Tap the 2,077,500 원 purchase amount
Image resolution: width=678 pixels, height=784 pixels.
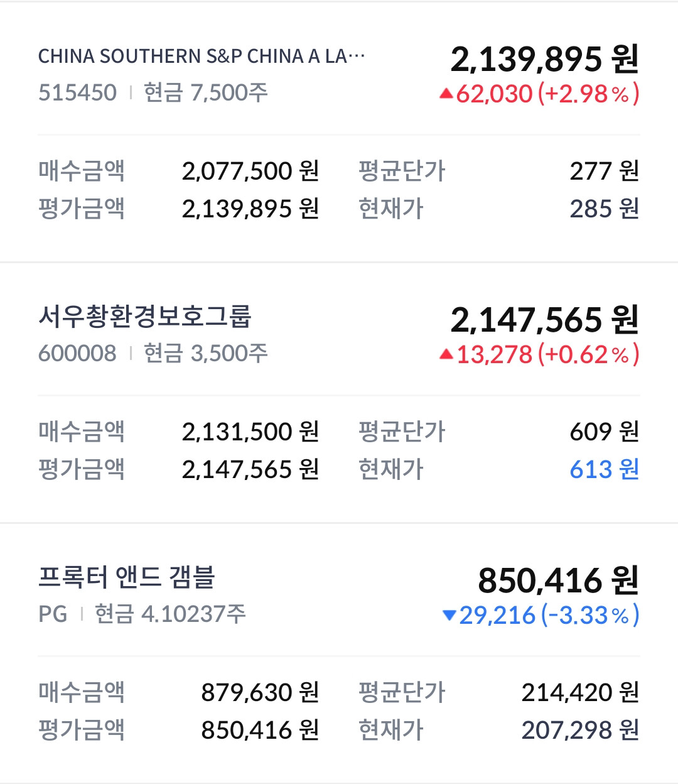(x=250, y=171)
